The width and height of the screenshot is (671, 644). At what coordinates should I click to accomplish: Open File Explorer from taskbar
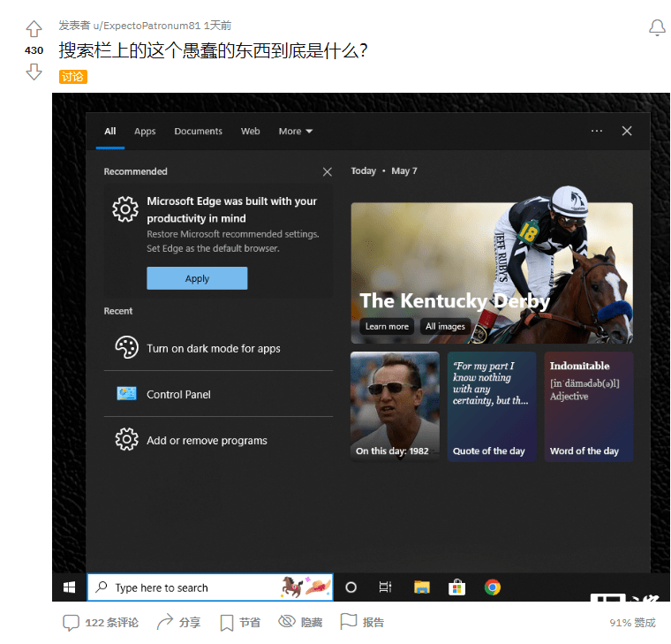(x=421, y=587)
